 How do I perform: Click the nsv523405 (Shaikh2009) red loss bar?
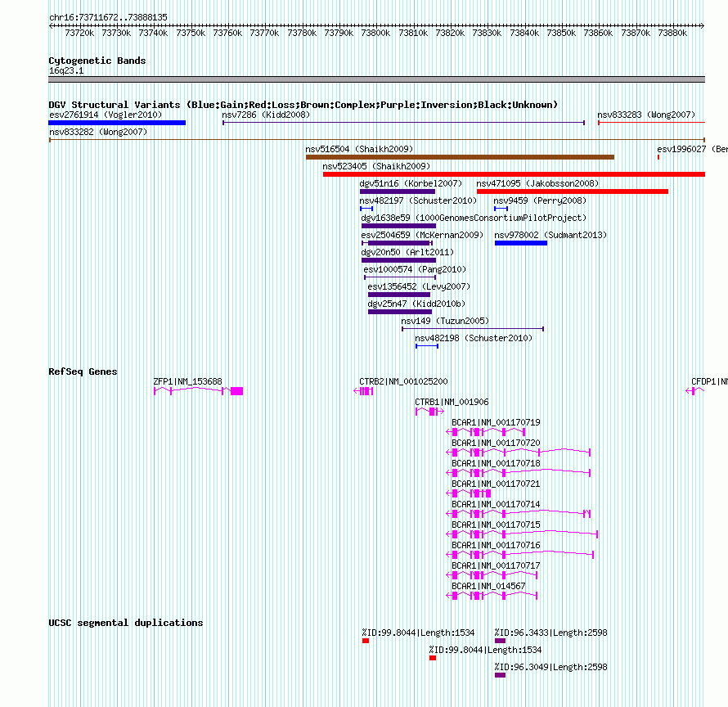click(514, 174)
